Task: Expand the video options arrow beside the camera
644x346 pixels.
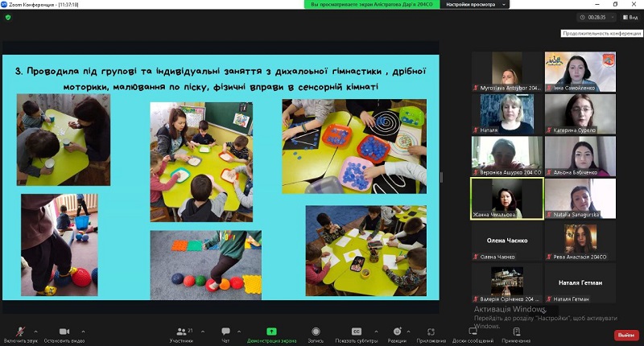Action: click(x=83, y=331)
